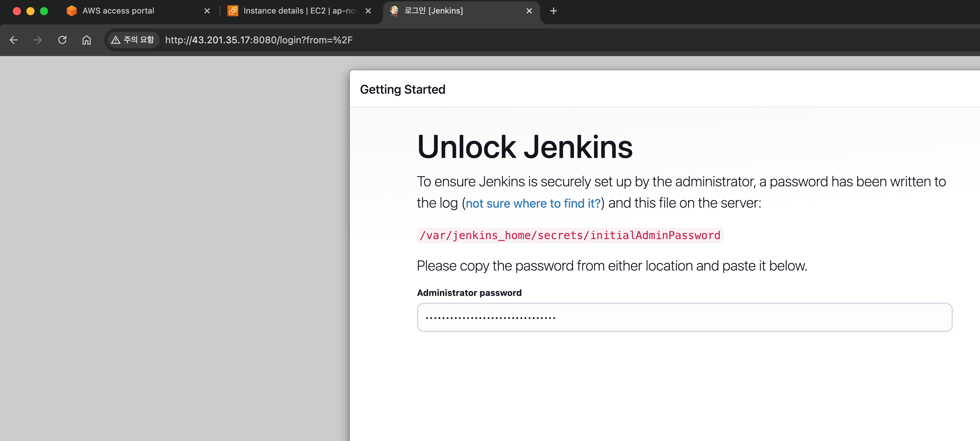Click the initialAdminPassword file path text
The height and width of the screenshot is (441, 980).
tap(570, 235)
